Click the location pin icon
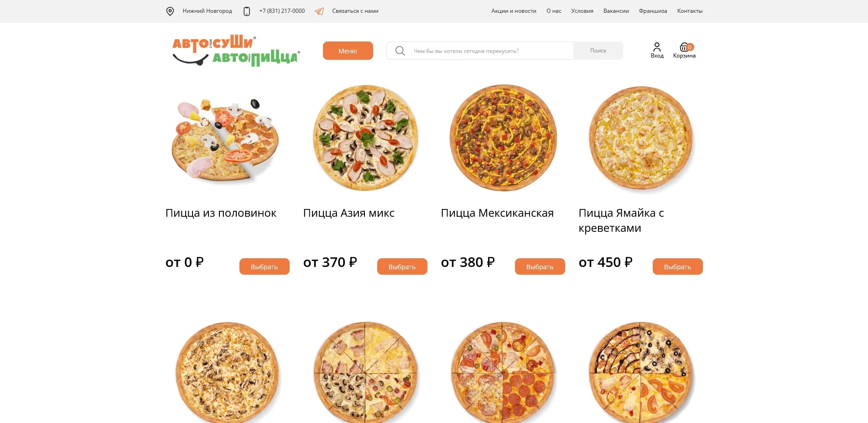The height and width of the screenshot is (423, 868). click(x=170, y=11)
